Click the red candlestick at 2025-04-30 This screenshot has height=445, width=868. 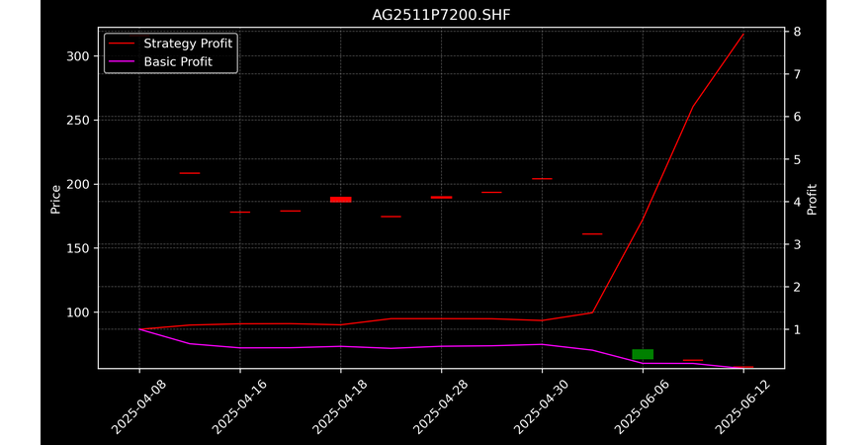pyautogui.click(x=542, y=179)
